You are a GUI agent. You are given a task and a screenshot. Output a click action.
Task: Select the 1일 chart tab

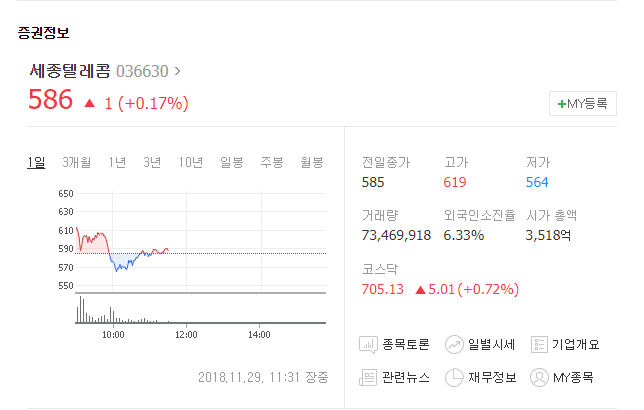point(36,163)
